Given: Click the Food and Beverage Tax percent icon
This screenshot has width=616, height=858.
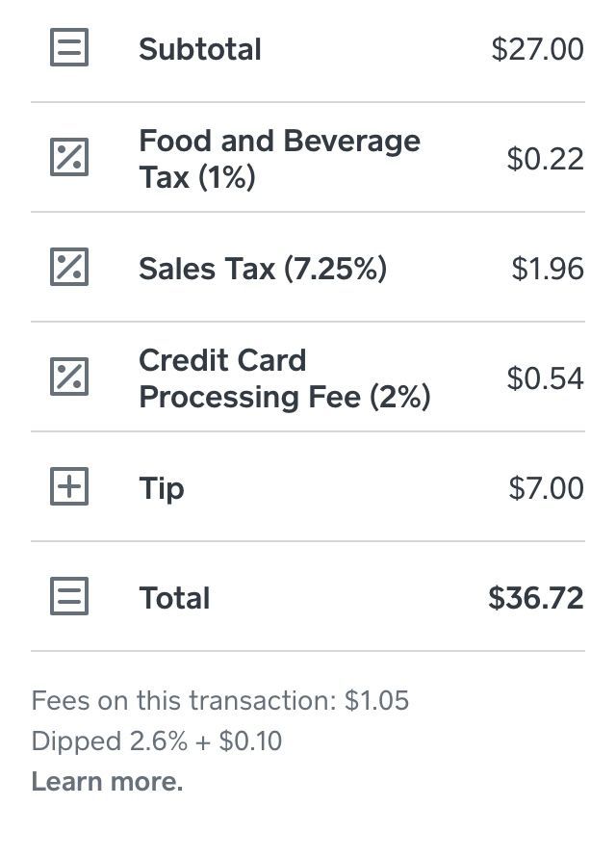Looking at the screenshot, I should point(69,158).
